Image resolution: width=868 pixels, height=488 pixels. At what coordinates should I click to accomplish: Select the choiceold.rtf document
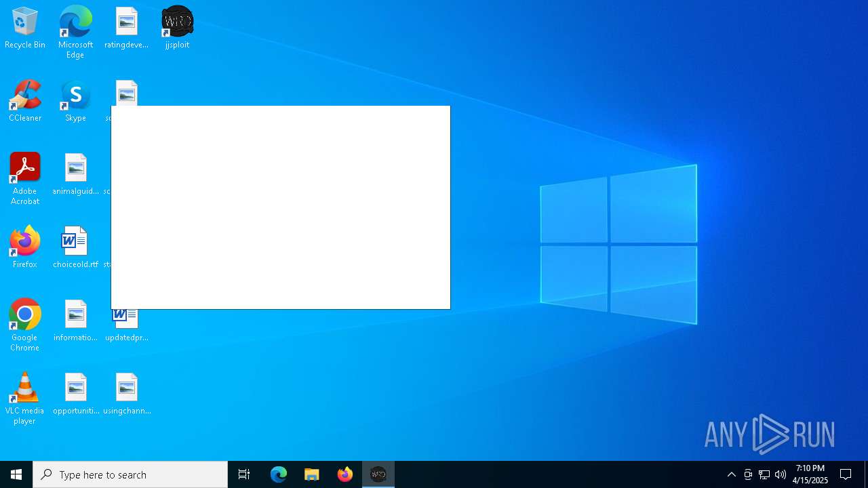tap(75, 248)
